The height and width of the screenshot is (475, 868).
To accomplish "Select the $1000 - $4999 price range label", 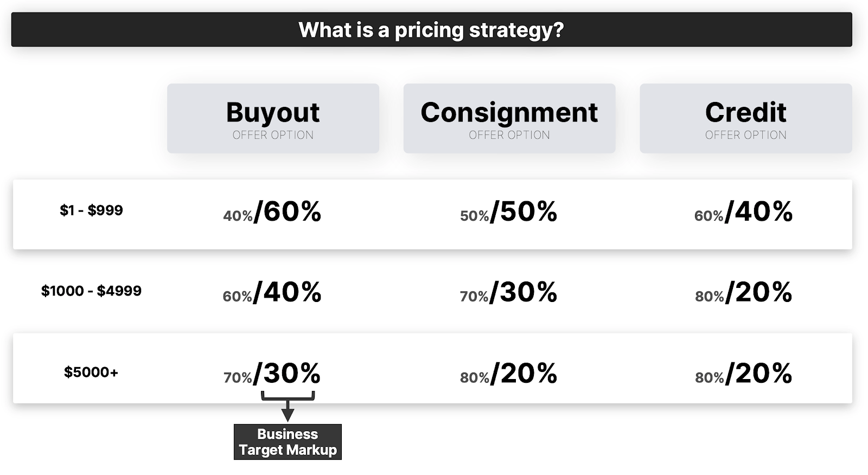I will coord(91,291).
